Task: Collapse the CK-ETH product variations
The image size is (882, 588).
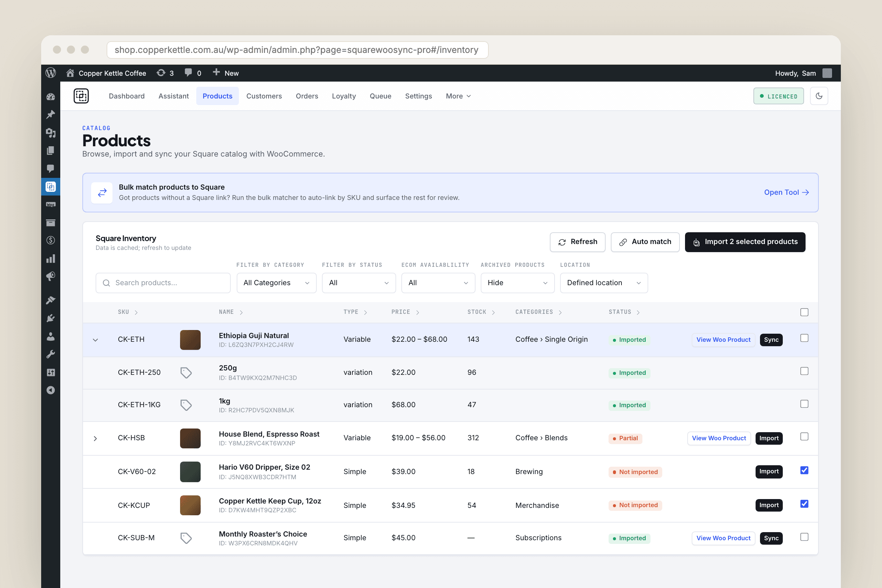Action: pos(95,340)
